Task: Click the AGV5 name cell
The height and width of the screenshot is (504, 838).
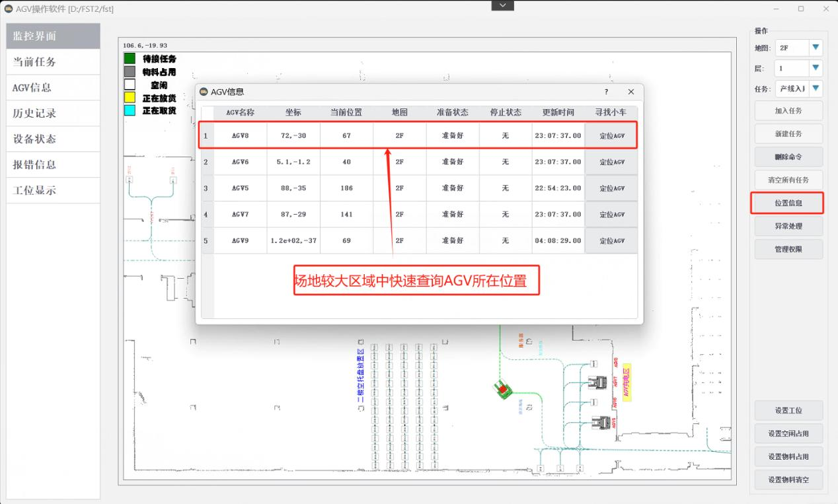Action: pos(241,188)
